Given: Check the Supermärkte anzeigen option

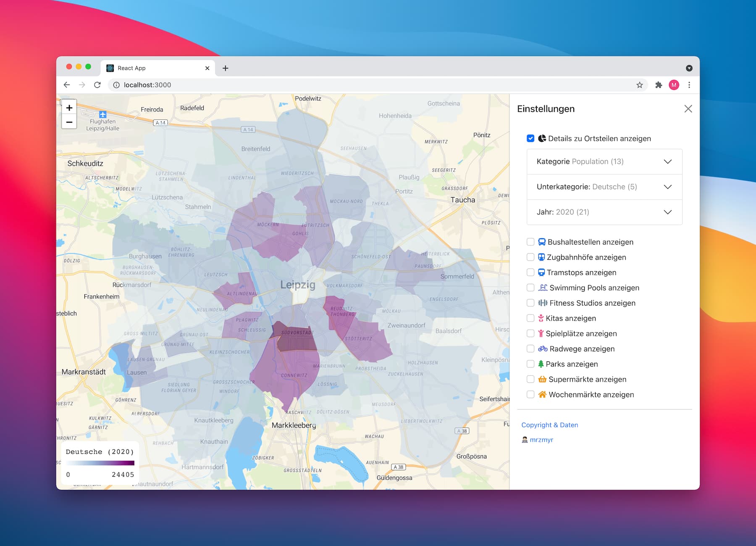Looking at the screenshot, I should click(x=530, y=379).
